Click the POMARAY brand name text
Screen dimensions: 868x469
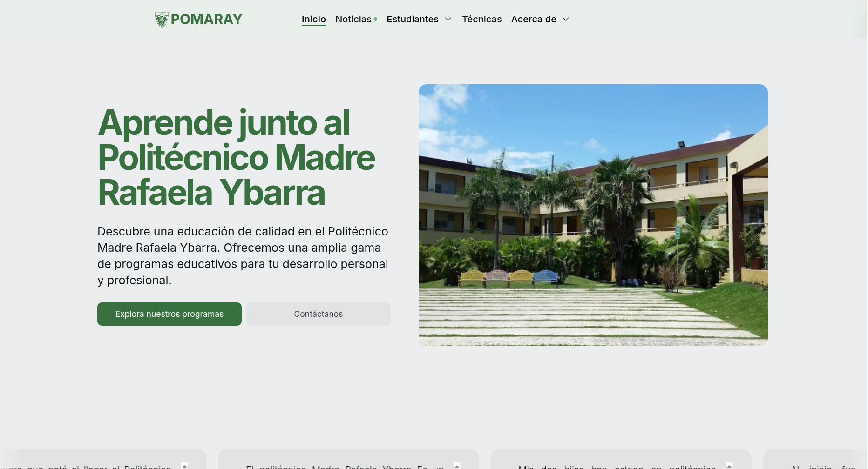click(x=206, y=20)
